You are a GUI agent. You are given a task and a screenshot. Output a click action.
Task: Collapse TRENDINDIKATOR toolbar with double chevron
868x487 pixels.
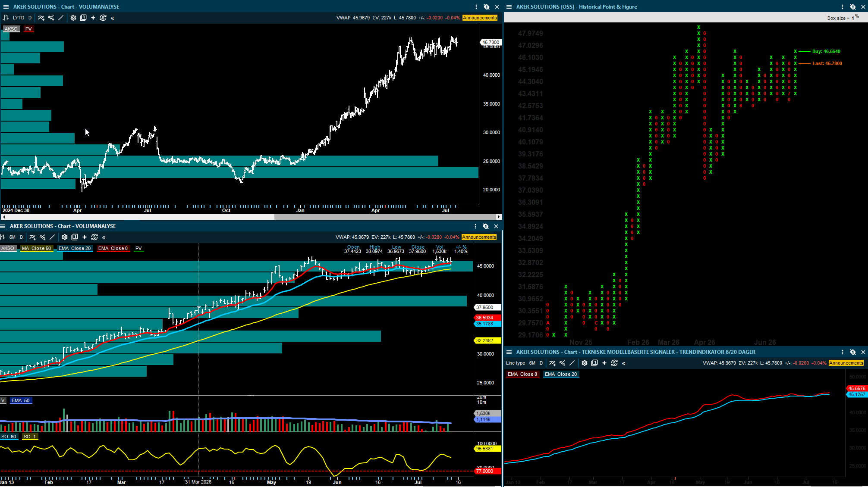(624, 363)
